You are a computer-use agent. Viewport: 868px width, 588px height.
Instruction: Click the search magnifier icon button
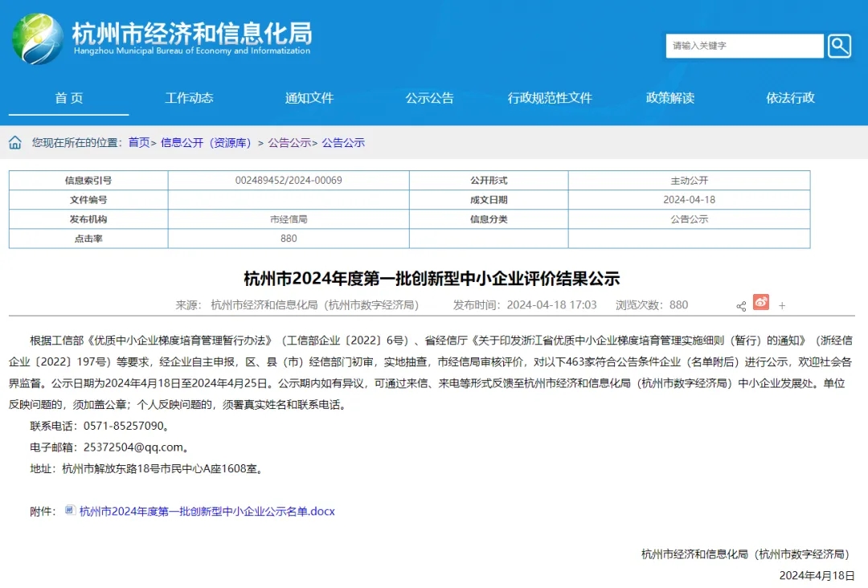[839, 46]
